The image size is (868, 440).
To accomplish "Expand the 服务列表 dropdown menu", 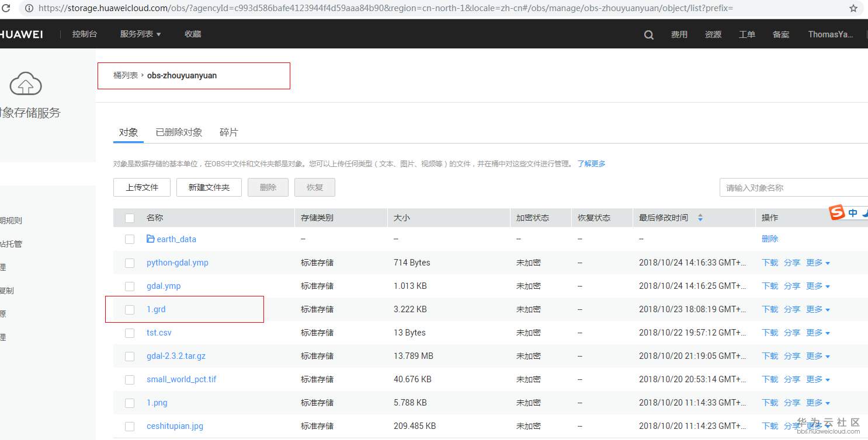I will click(140, 34).
